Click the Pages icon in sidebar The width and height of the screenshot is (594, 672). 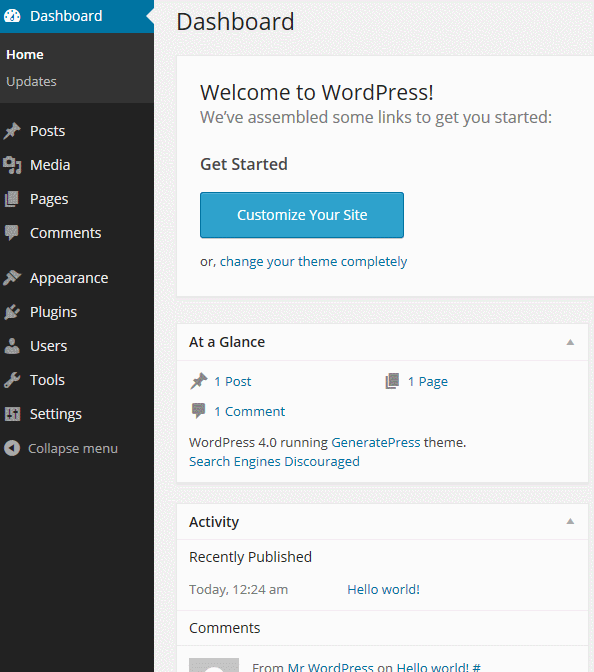click(12, 199)
